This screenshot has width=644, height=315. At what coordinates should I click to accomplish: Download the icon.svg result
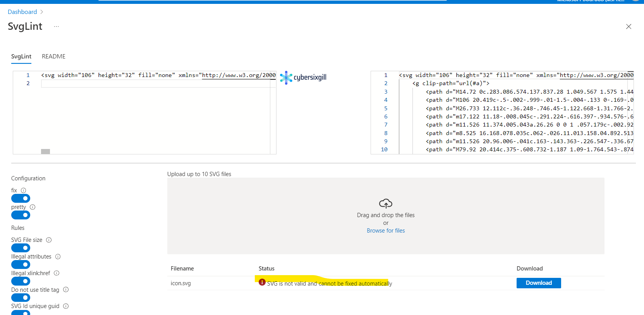click(x=539, y=283)
